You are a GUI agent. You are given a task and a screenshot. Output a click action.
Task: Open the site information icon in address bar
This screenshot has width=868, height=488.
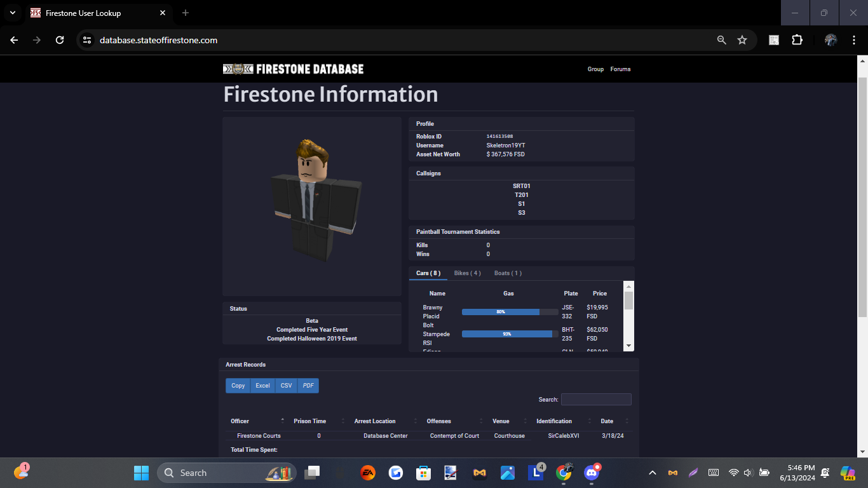(88, 40)
